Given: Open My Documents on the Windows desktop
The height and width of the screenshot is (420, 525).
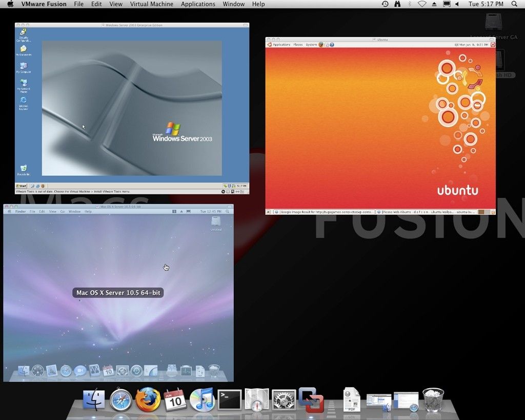Looking at the screenshot, I should (23, 49).
